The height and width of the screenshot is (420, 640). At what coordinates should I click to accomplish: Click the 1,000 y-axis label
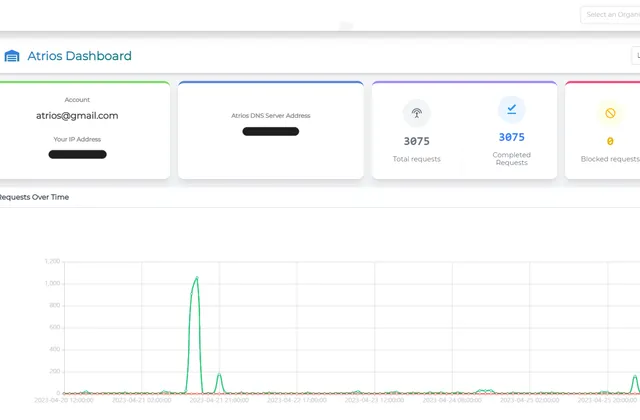click(x=52, y=283)
